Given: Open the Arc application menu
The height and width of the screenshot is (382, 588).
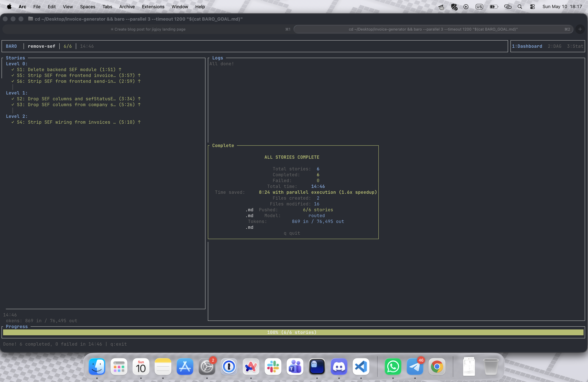Looking at the screenshot, I should [22, 7].
